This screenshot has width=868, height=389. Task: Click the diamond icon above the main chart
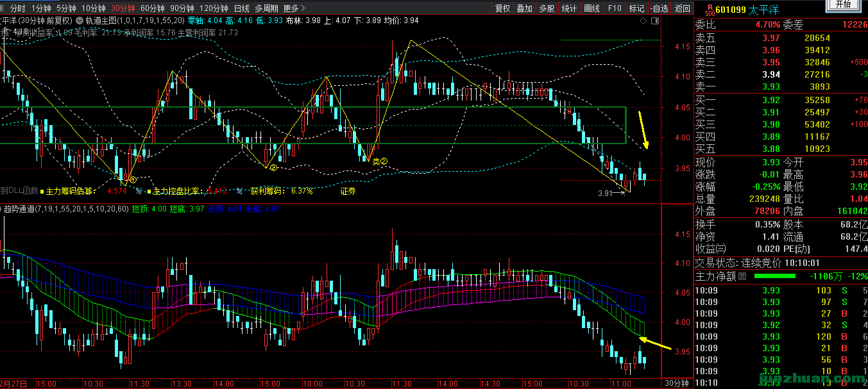point(643,21)
